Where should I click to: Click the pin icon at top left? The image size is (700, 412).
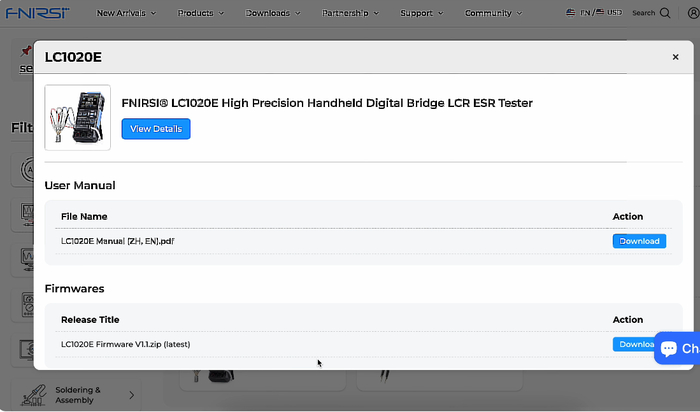[x=27, y=51]
